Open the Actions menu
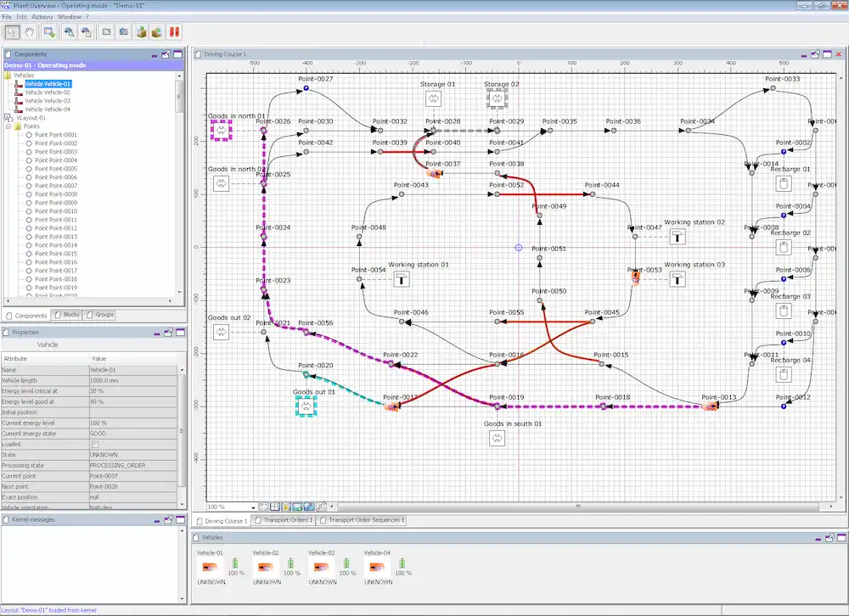Image resolution: width=849 pixels, height=616 pixels. pyautogui.click(x=42, y=17)
